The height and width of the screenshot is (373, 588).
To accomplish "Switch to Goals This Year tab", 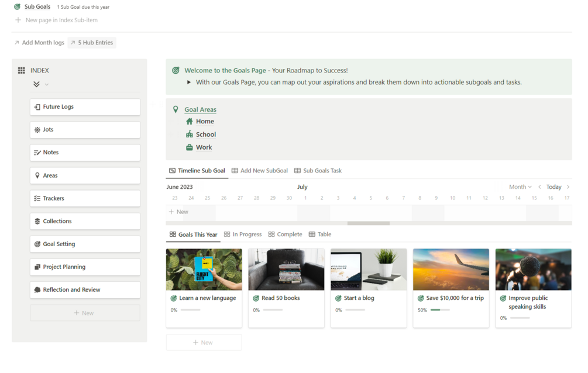I will tap(194, 234).
